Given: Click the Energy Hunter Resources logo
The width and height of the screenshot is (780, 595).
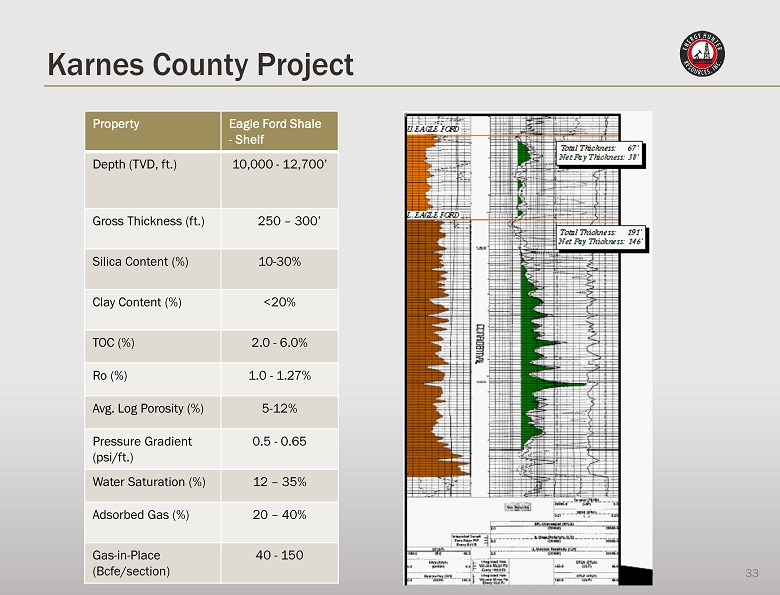Looking at the screenshot, I should click(700, 56).
